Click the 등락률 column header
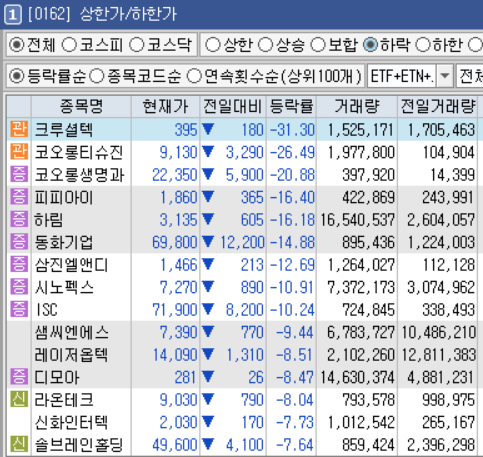This screenshot has height=457, width=483. [x=291, y=107]
